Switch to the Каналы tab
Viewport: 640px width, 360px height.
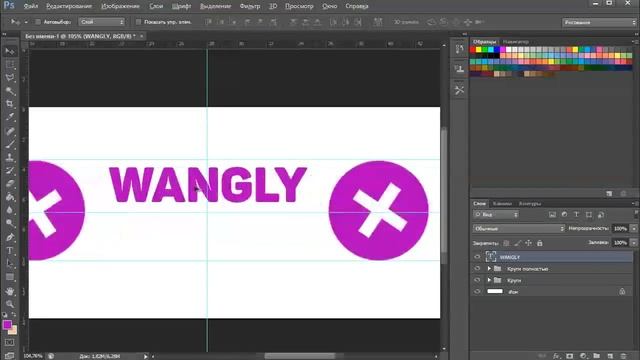tap(502, 203)
